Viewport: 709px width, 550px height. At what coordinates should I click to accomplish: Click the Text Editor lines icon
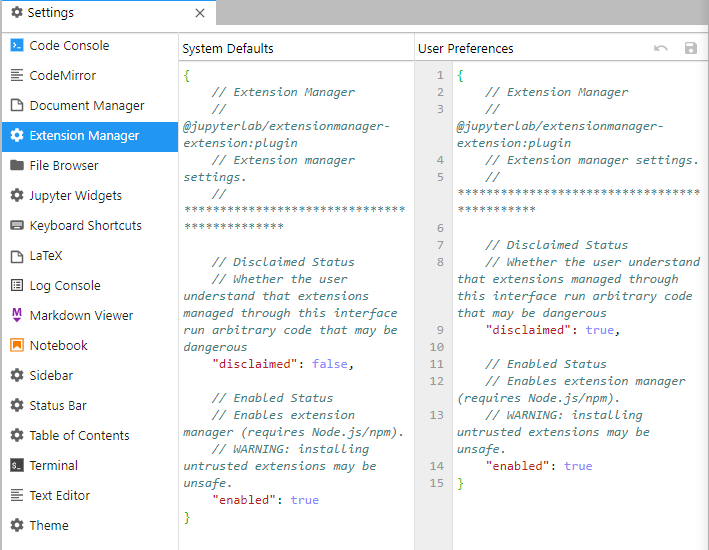tap(17, 495)
